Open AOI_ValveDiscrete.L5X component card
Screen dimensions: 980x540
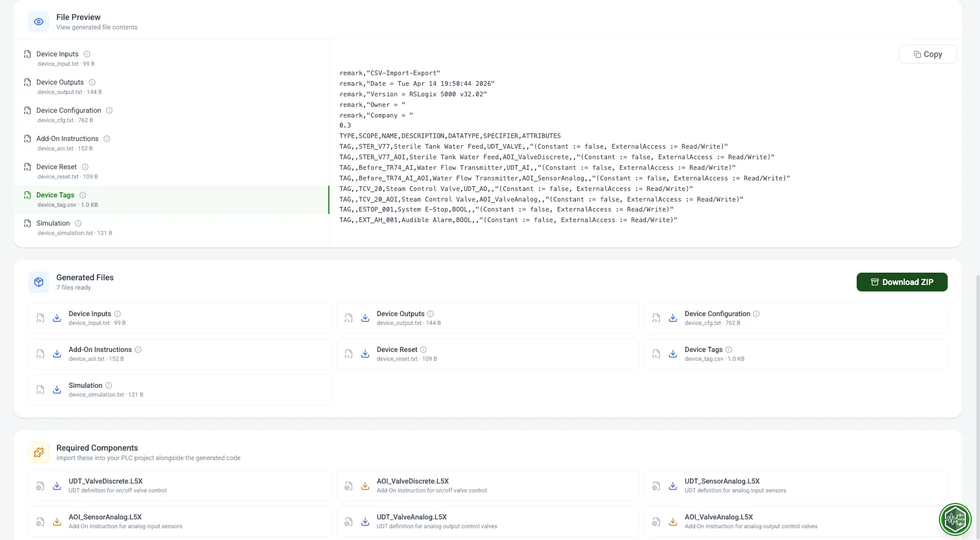[488, 486]
